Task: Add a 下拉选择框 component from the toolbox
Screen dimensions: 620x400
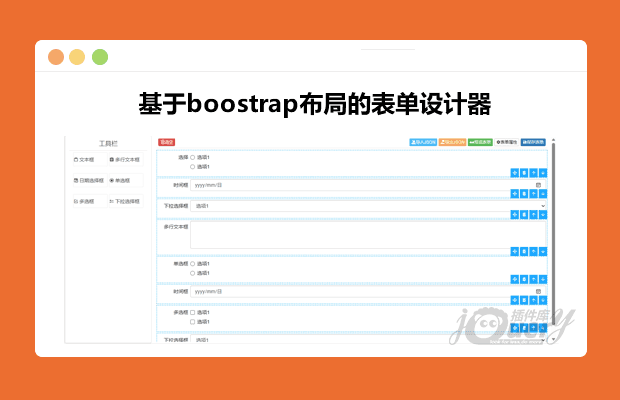Action: (x=126, y=201)
